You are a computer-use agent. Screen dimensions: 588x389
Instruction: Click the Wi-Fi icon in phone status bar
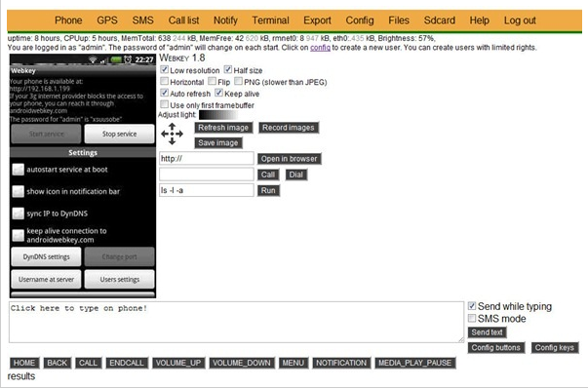point(93,59)
